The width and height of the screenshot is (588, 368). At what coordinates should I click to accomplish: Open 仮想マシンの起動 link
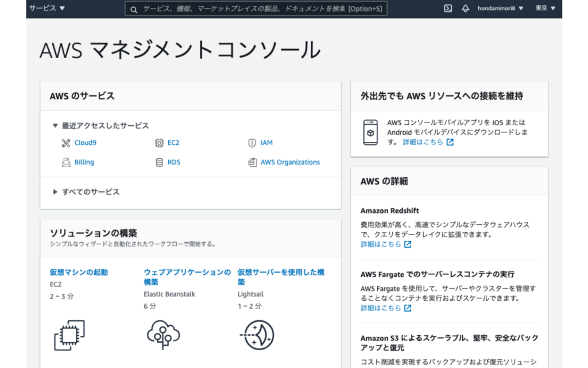[79, 272]
